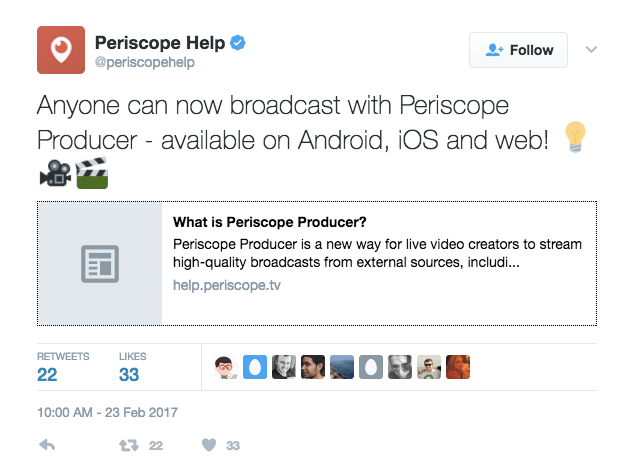View the 22 retweets list
632x461 pixels.
pos(63,367)
